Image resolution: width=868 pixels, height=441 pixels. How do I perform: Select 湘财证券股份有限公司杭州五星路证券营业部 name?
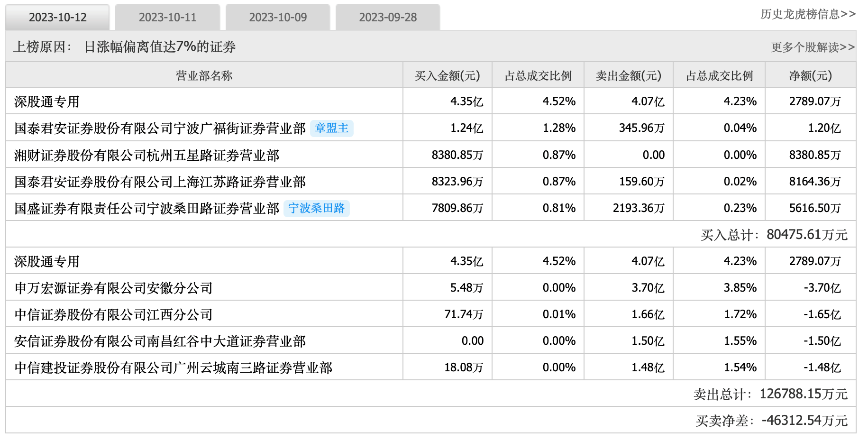[x=147, y=155]
